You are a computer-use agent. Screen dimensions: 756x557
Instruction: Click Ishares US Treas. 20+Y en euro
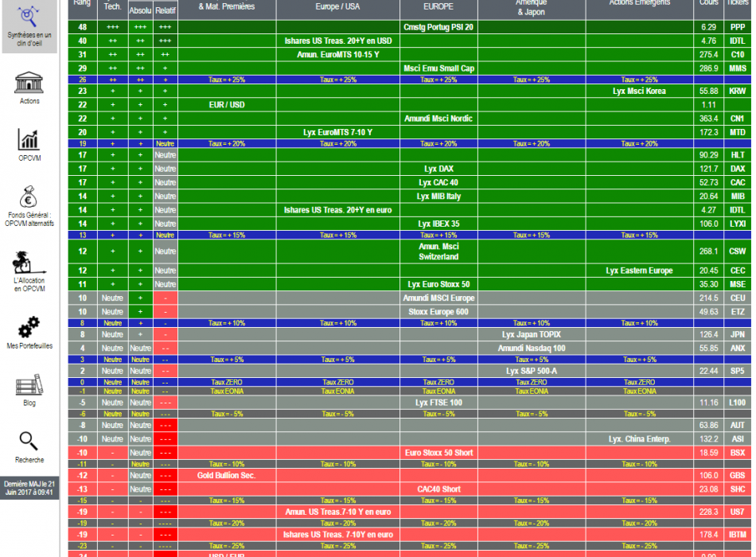(337, 210)
